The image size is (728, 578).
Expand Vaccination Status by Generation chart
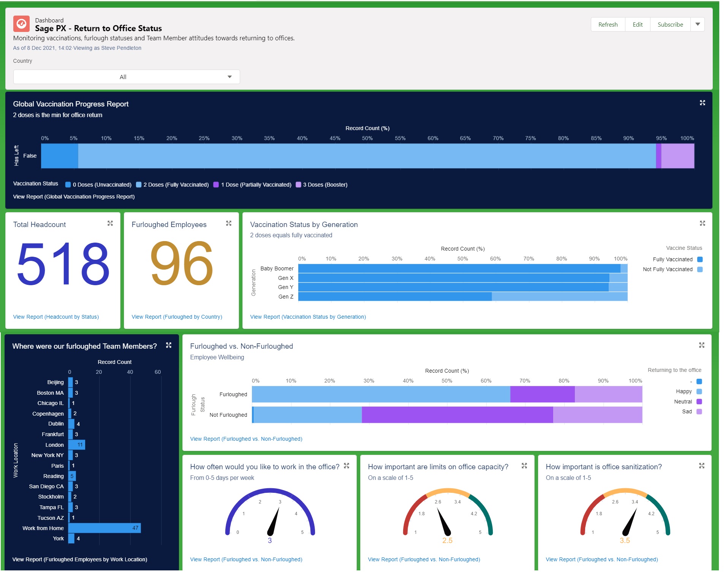[x=702, y=223]
